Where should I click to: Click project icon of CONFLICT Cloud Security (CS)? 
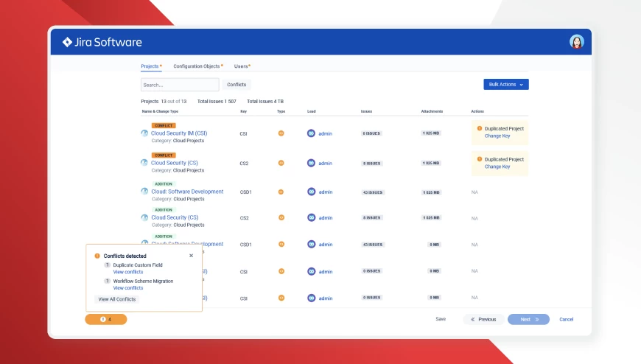point(144,163)
